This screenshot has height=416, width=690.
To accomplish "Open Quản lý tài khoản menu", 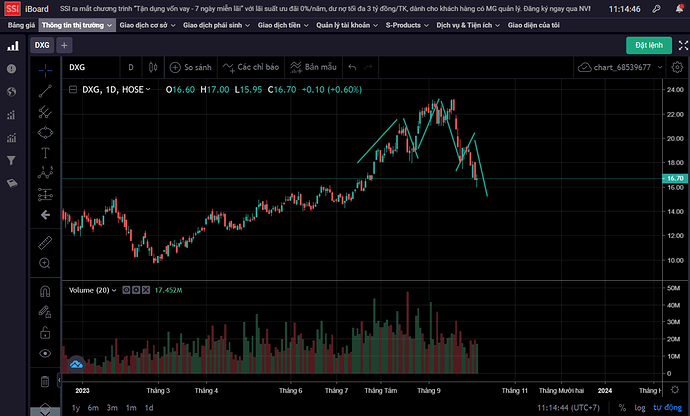I will (347, 26).
